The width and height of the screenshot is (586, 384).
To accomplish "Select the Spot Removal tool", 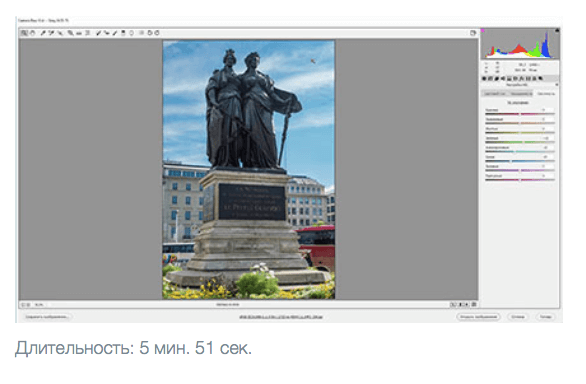I will (x=98, y=33).
